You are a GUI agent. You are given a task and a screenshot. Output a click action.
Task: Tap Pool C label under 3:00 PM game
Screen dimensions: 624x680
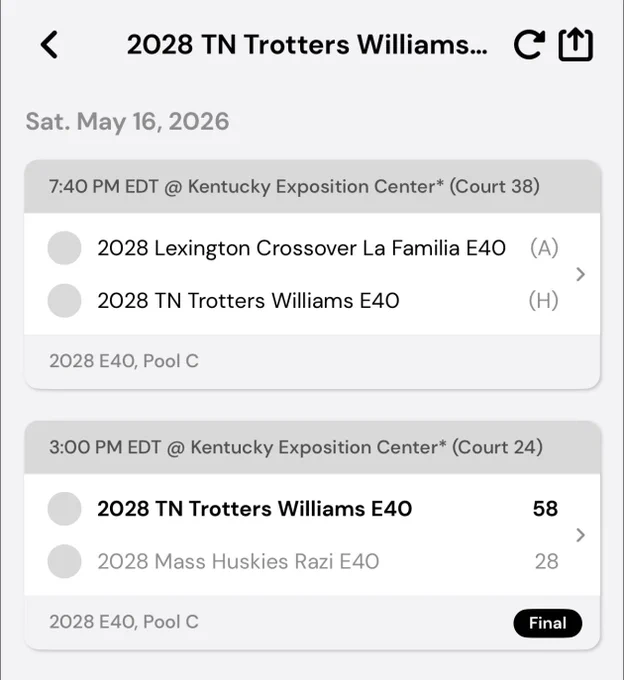124,621
